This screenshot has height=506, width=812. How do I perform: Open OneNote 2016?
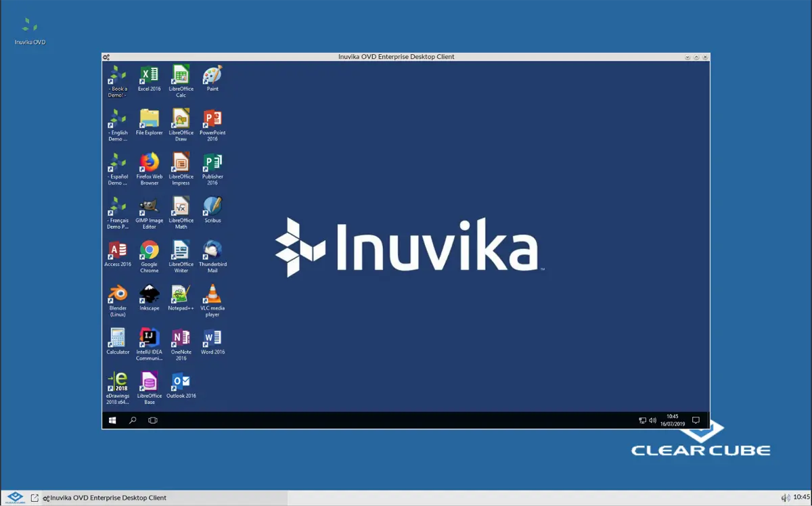pos(181,345)
